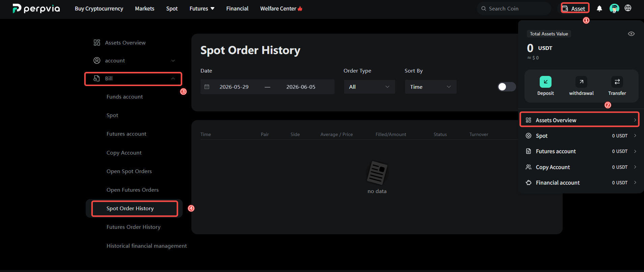The width and height of the screenshot is (644, 272).
Task: Open the Sort By Time dropdown
Action: (431, 87)
